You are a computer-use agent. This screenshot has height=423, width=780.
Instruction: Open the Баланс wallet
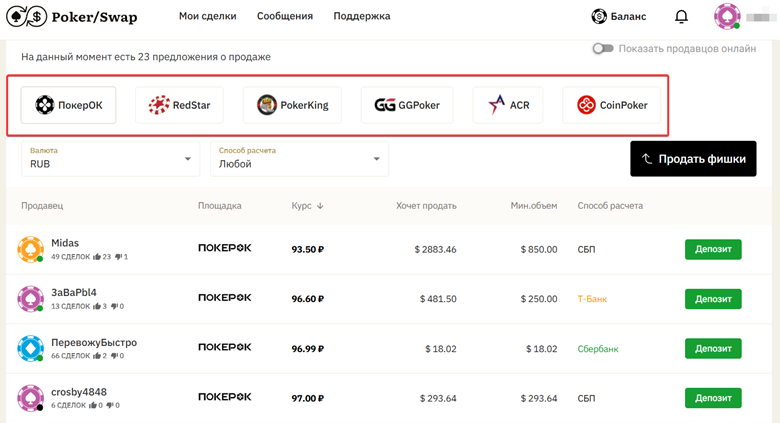[x=618, y=17]
